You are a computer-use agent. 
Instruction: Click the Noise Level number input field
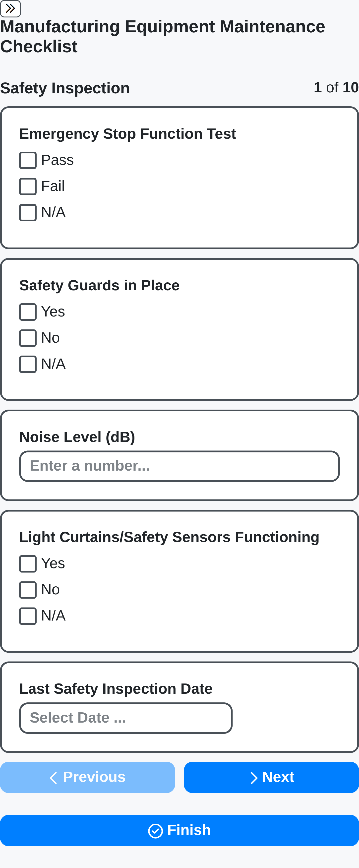coord(179,466)
